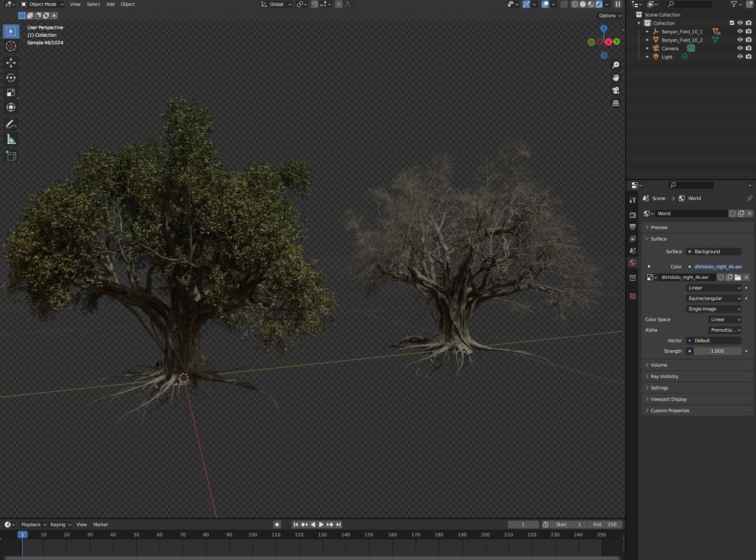
Task: Click the Background surface shader button
Action: (714, 252)
